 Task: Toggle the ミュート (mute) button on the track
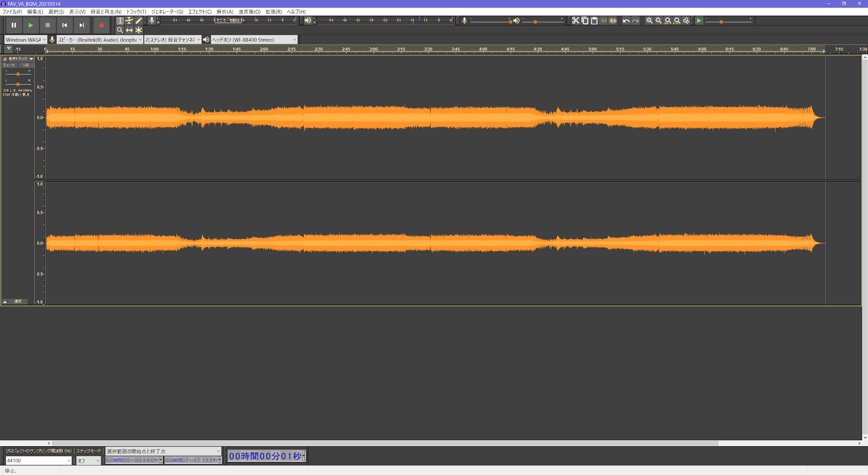9,65
